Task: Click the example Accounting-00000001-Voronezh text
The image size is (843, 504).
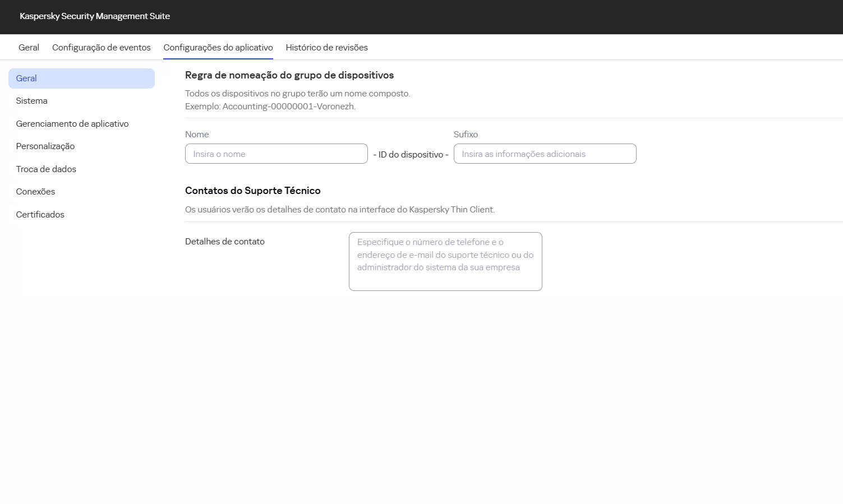Action: tap(270, 106)
